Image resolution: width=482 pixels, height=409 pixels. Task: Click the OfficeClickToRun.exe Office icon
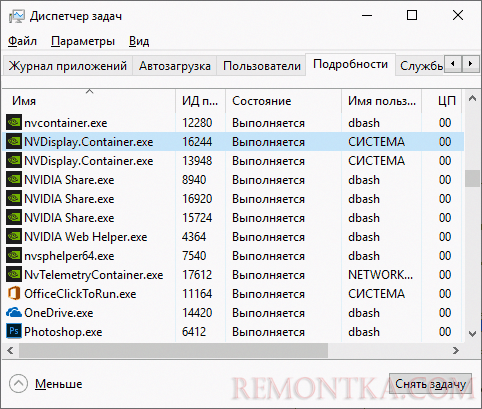[x=14, y=293]
